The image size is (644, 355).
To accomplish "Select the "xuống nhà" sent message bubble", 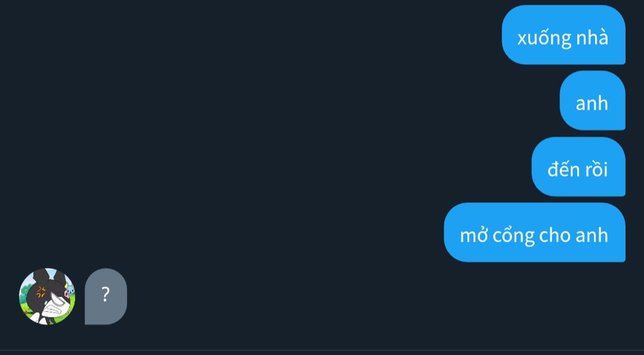I will (563, 35).
